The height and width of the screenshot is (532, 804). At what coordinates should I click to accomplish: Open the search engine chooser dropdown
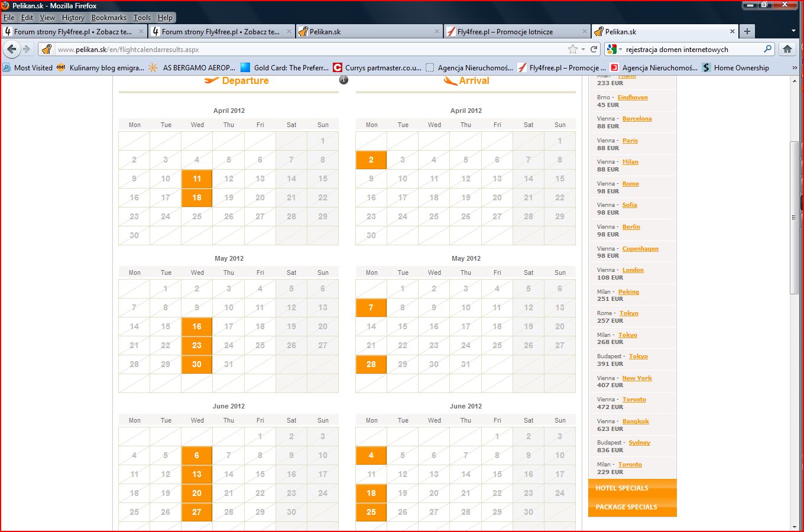coord(615,49)
